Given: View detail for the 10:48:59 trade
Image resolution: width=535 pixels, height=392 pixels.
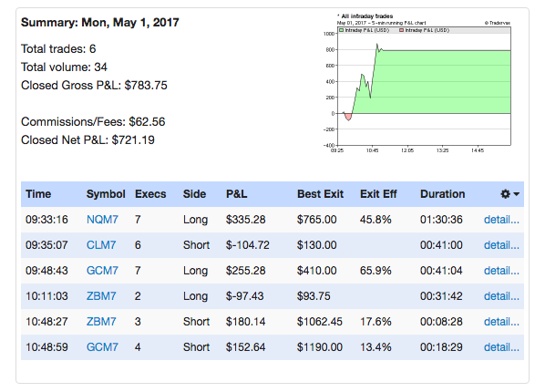Looking at the screenshot, I should click(x=501, y=347).
